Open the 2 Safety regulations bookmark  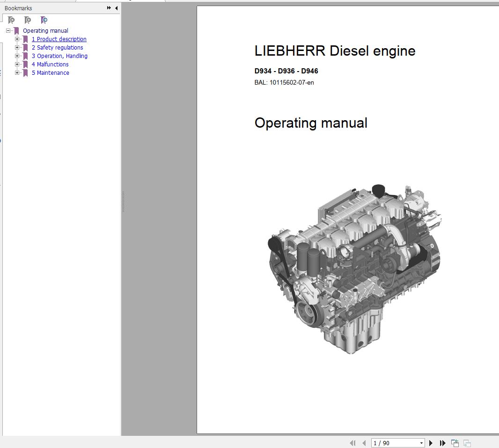coord(57,47)
